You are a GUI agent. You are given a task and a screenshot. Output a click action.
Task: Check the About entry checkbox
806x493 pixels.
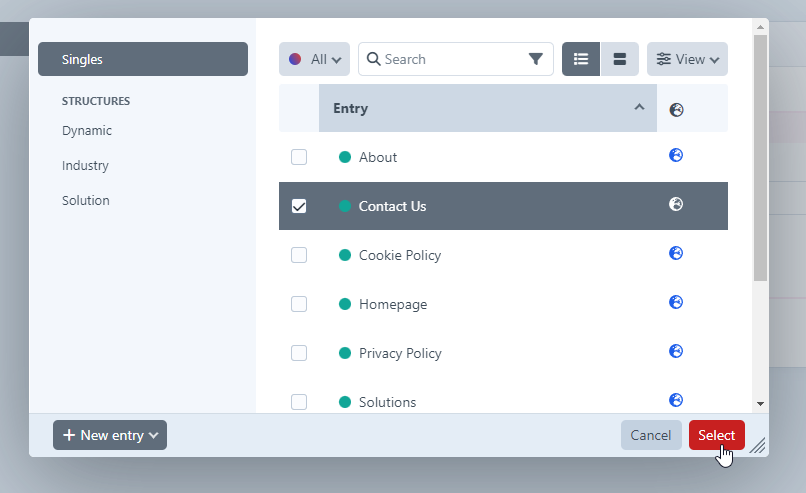click(x=299, y=157)
